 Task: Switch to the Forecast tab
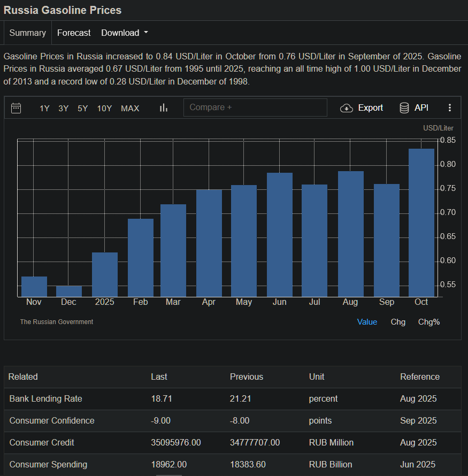pos(74,33)
